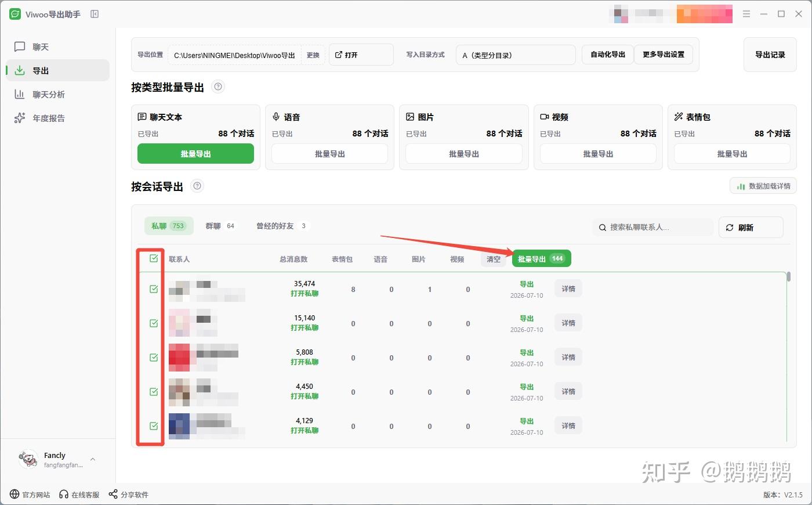The height and width of the screenshot is (505, 812).
Task: Uncheck the contact with 35,474 messages
Action: [154, 288]
